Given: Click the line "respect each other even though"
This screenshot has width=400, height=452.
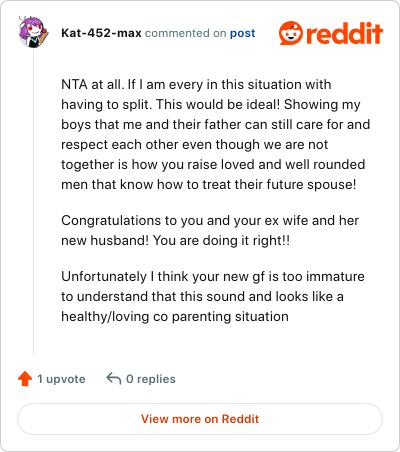Looking at the screenshot, I should tap(194, 144).
